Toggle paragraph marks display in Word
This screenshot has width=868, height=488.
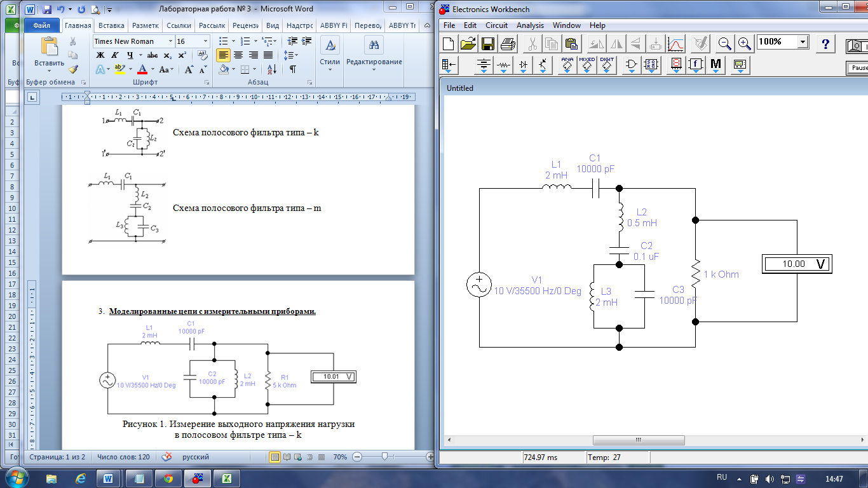click(x=292, y=69)
